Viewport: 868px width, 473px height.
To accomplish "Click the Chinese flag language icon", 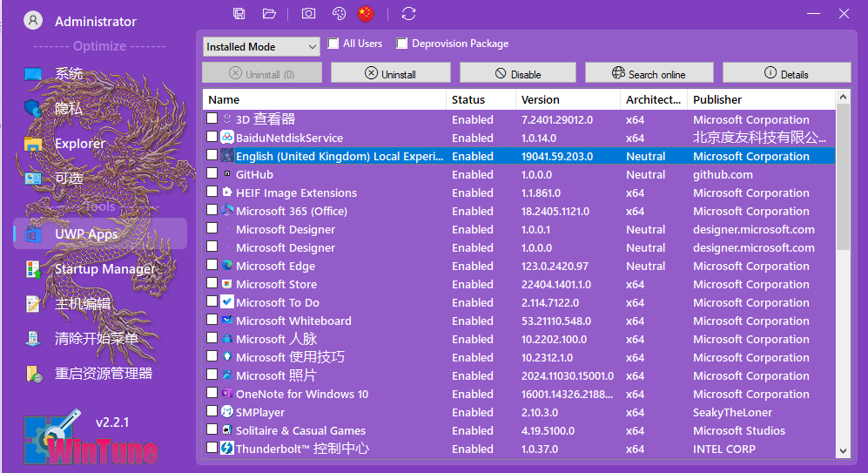I will [366, 13].
